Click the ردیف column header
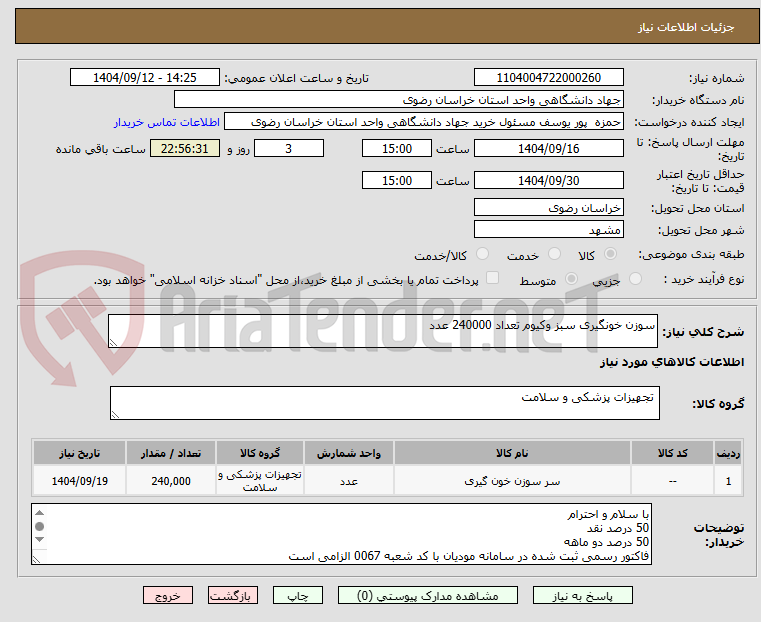 click(x=728, y=453)
